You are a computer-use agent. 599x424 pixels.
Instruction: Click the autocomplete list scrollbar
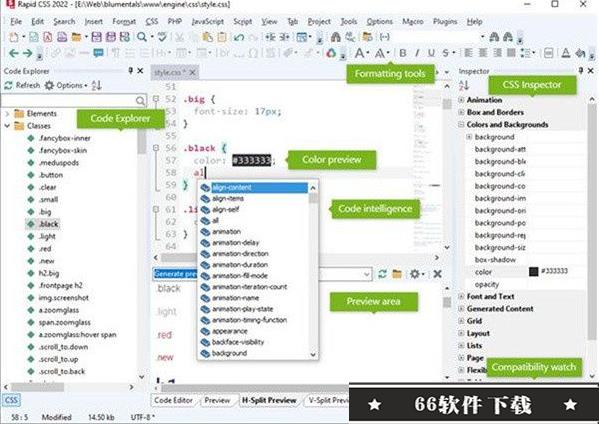click(313, 271)
